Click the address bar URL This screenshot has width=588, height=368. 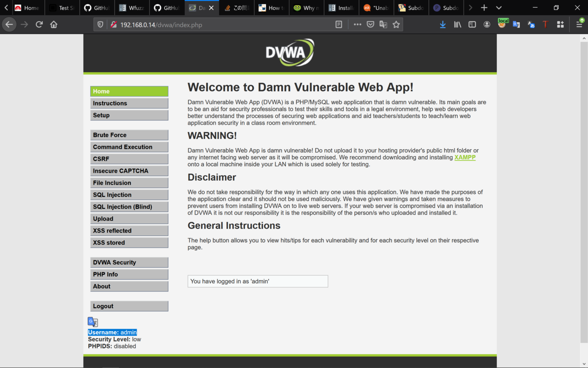click(161, 25)
